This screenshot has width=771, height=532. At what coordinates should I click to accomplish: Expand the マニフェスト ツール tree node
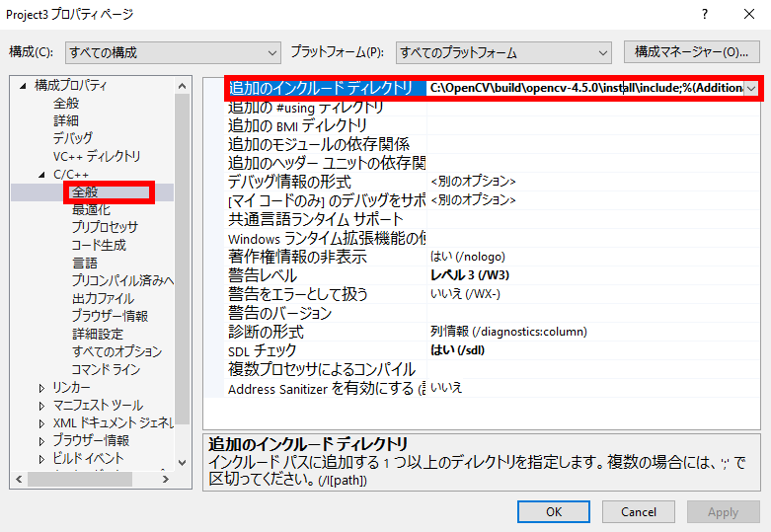[x=41, y=406]
